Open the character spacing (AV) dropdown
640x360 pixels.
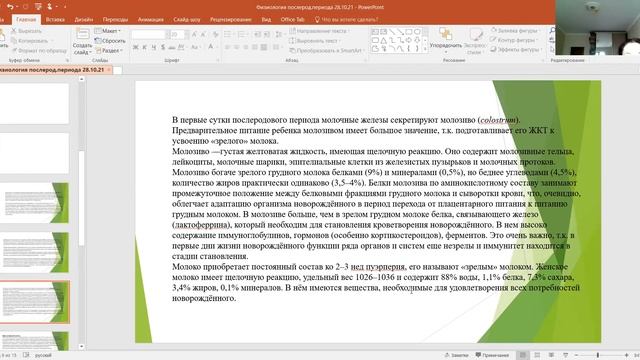click(182, 47)
